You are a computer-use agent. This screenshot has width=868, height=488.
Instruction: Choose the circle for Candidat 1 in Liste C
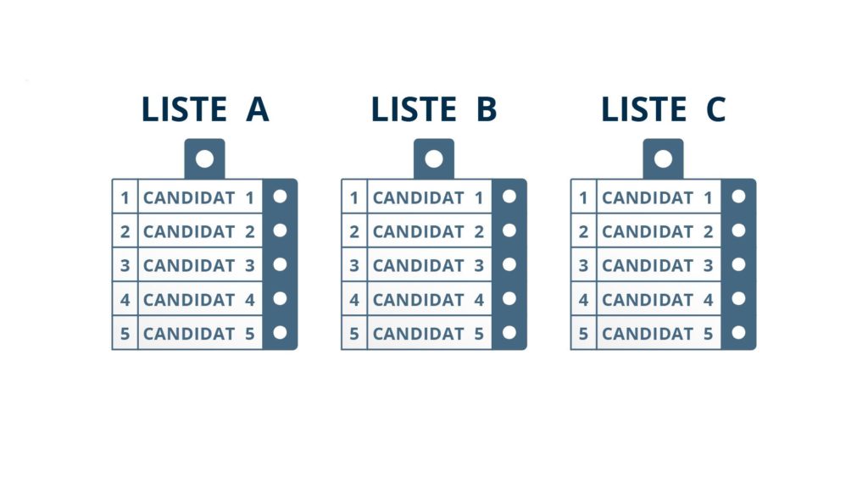pos(738,197)
